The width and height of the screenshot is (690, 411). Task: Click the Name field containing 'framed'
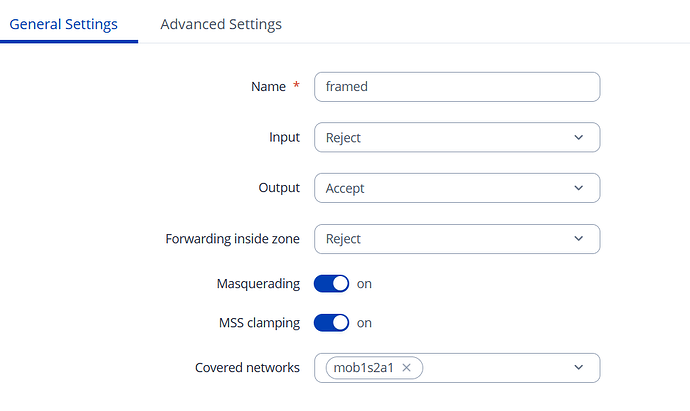(x=456, y=87)
